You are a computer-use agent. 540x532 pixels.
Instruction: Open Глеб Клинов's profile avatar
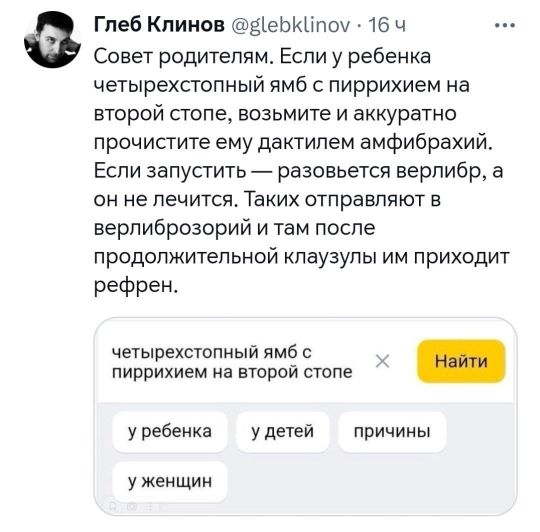pyautogui.click(x=53, y=40)
